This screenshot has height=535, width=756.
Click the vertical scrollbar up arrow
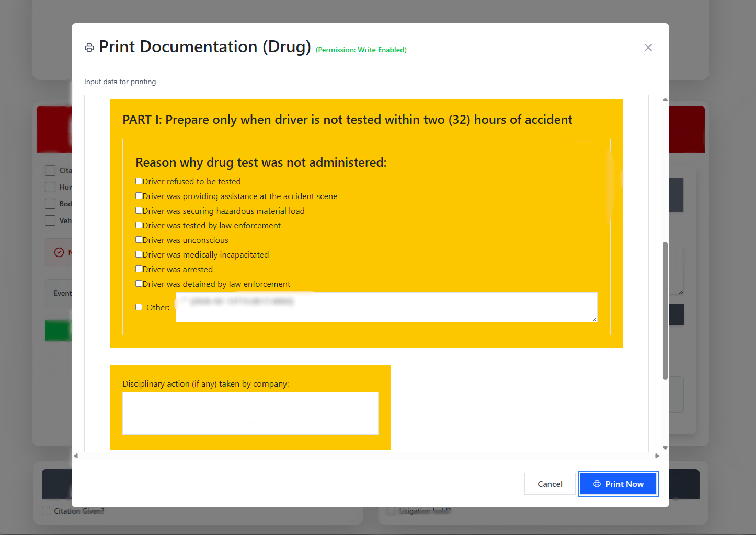pos(665,99)
